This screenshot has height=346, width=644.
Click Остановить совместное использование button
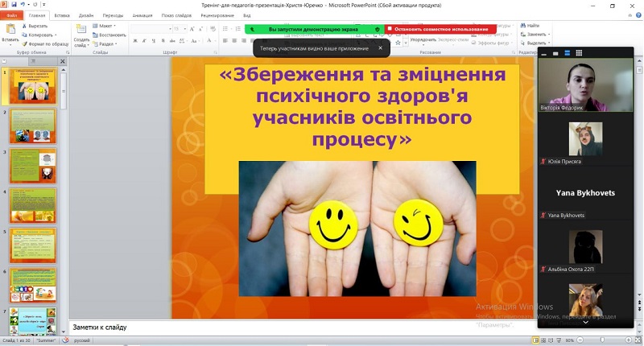[440, 29]
